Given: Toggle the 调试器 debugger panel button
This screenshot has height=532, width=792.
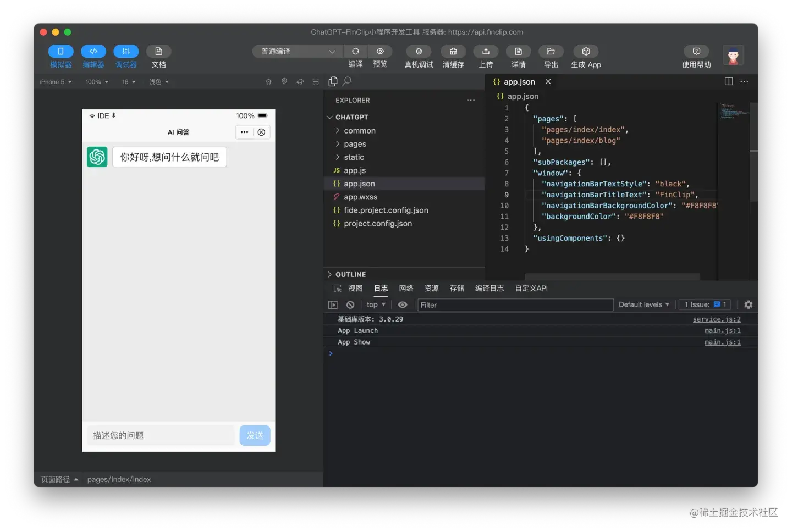Looking at the screenshot, I should (x=126, y=51).
